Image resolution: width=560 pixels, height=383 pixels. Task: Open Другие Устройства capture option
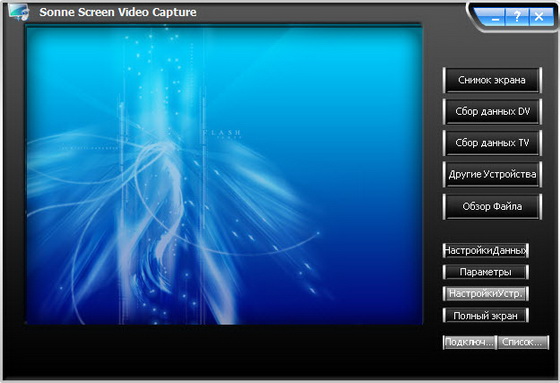pos(492,174)
